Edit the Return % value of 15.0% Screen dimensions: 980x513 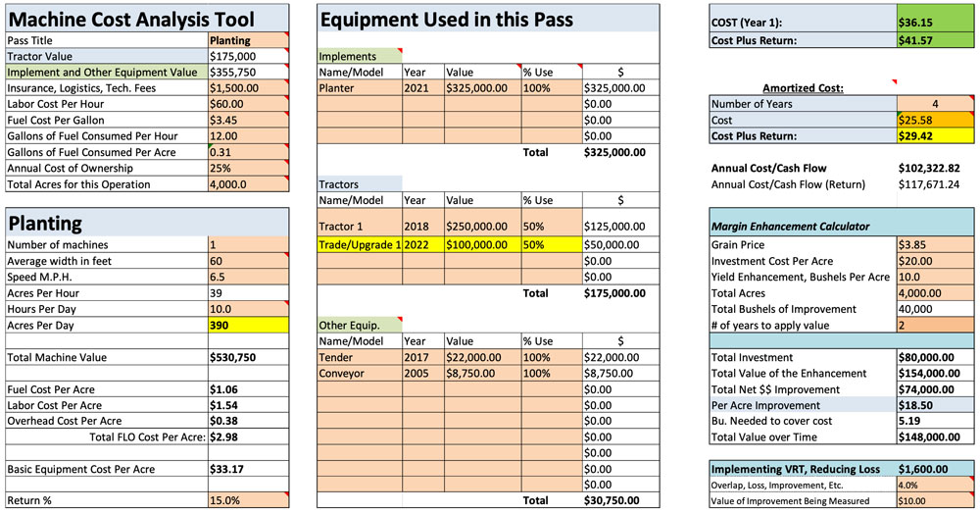click(x=248, y=500)
